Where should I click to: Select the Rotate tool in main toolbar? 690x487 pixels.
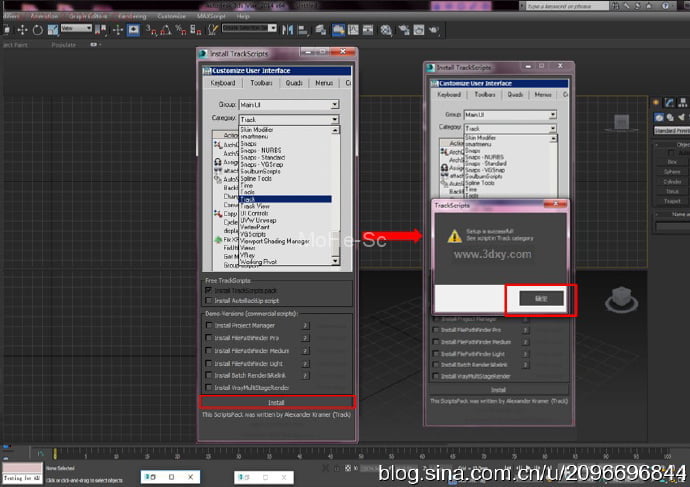(x=37, y=29)
